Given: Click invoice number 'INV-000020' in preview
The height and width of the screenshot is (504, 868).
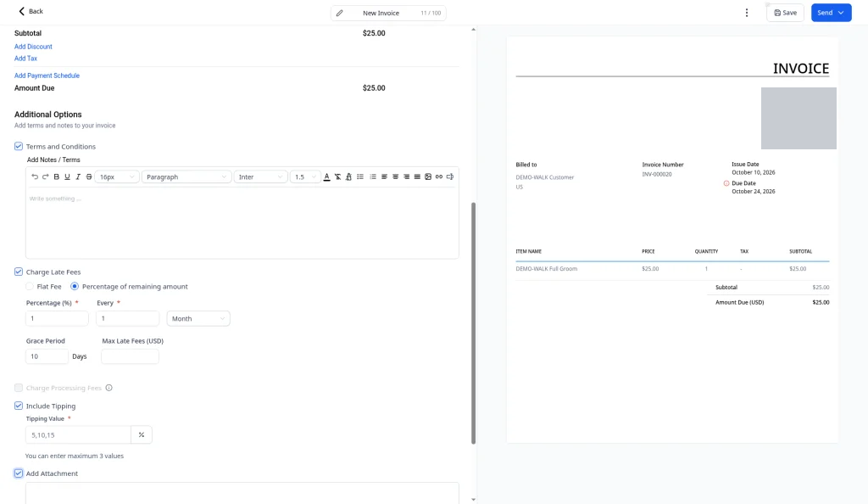Looking at the screenshot, I should click(657, 174).
